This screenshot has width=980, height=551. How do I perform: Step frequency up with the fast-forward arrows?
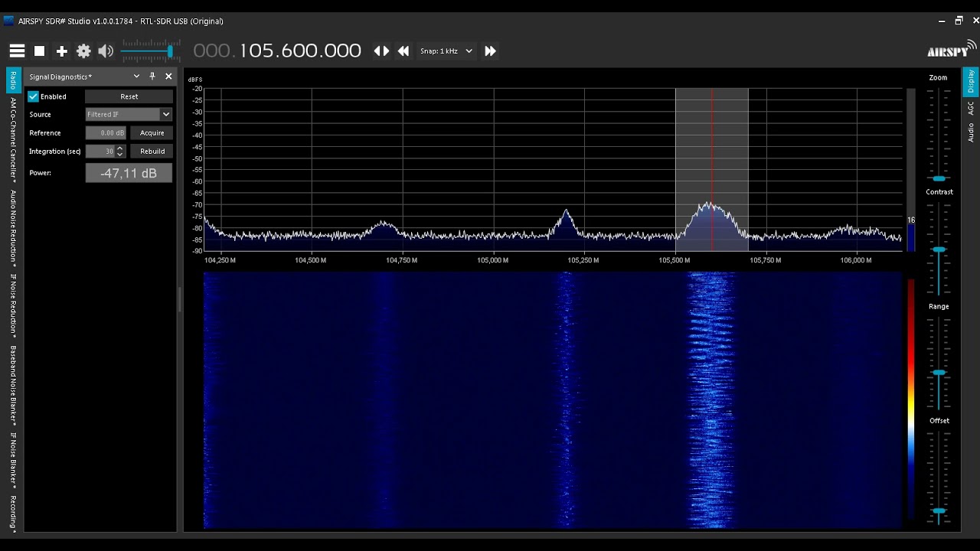tap(490, 51)
